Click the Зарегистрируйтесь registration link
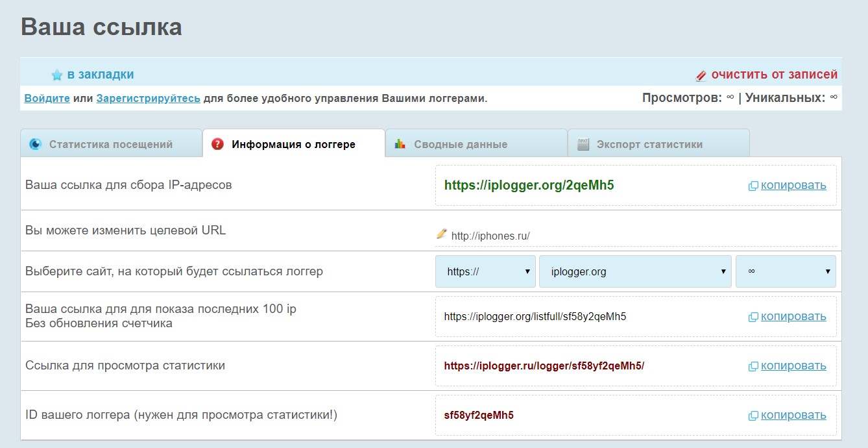The width and height of the screenshot is (868, 448). (x=149, y=99)
